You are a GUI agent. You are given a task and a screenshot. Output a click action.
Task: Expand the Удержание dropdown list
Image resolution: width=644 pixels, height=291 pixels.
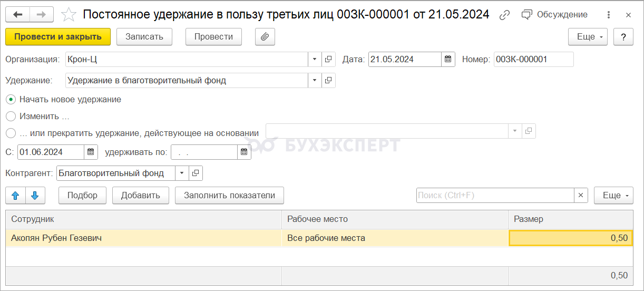point(315,80)
